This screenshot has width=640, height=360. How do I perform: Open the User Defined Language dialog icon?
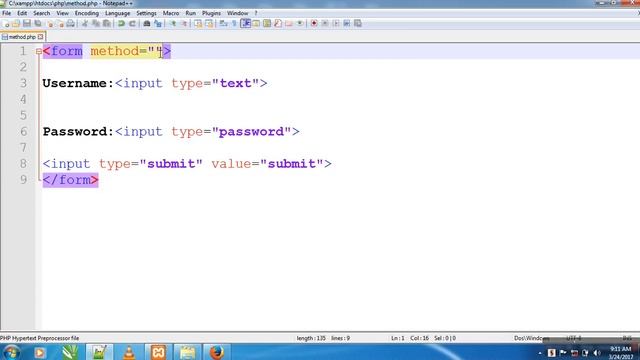coord(256,24)
